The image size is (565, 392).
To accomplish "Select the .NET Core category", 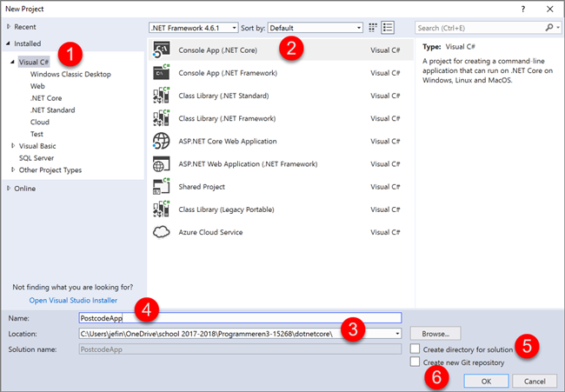I will [x=46, y=98].
